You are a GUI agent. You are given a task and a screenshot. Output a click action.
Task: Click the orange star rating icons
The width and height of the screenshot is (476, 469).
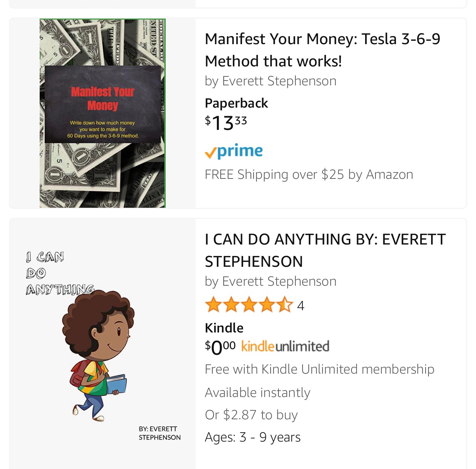(249, 305)
